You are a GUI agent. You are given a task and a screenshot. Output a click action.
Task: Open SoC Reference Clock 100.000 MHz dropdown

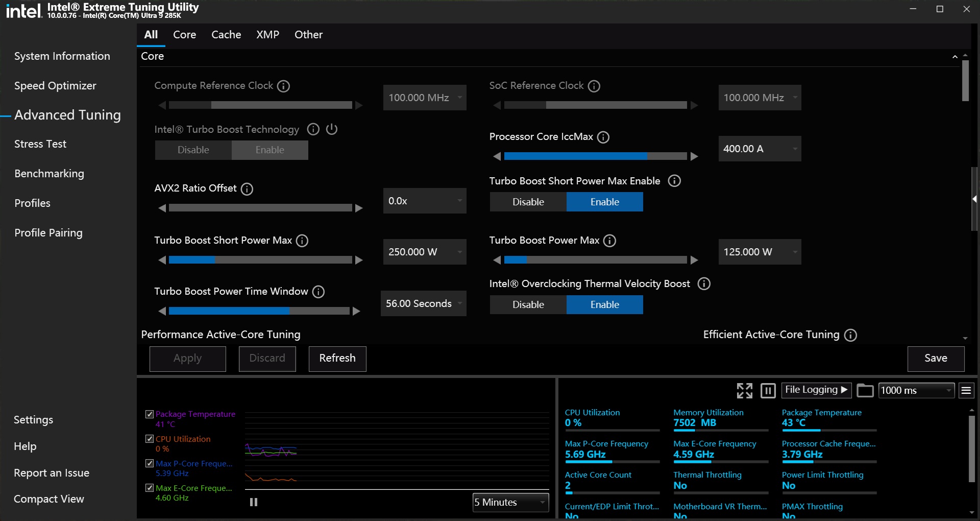click(760, 98)
